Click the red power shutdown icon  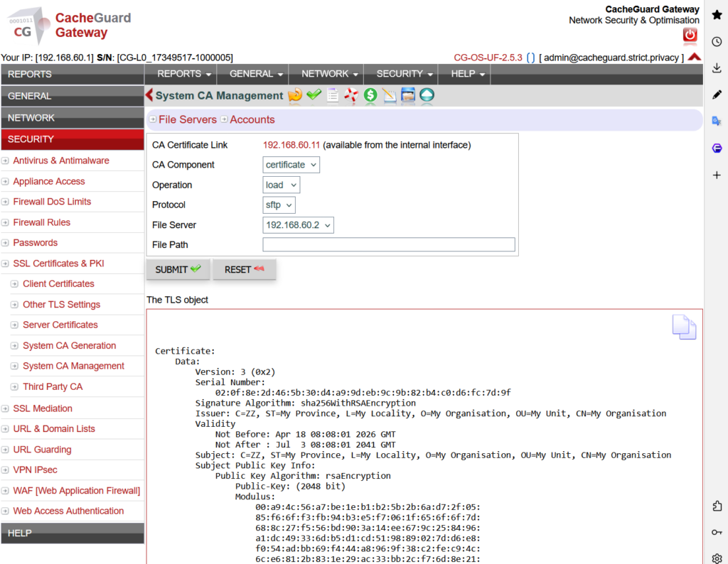(x=689, y=36)
